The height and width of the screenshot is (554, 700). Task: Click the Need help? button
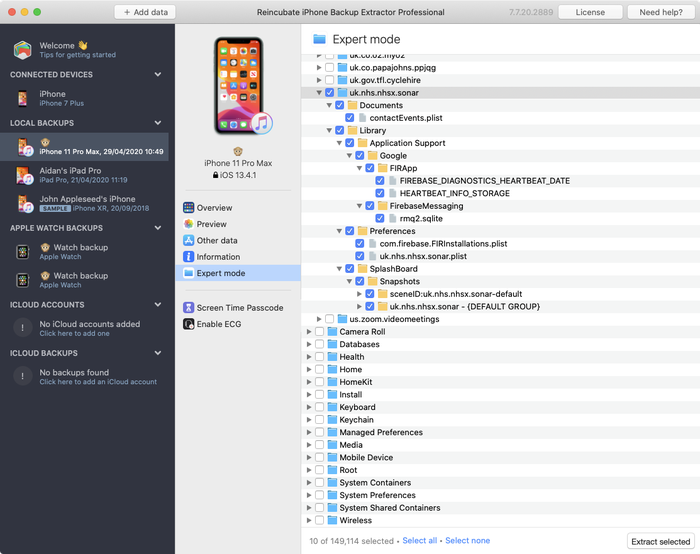click(661, 12)
